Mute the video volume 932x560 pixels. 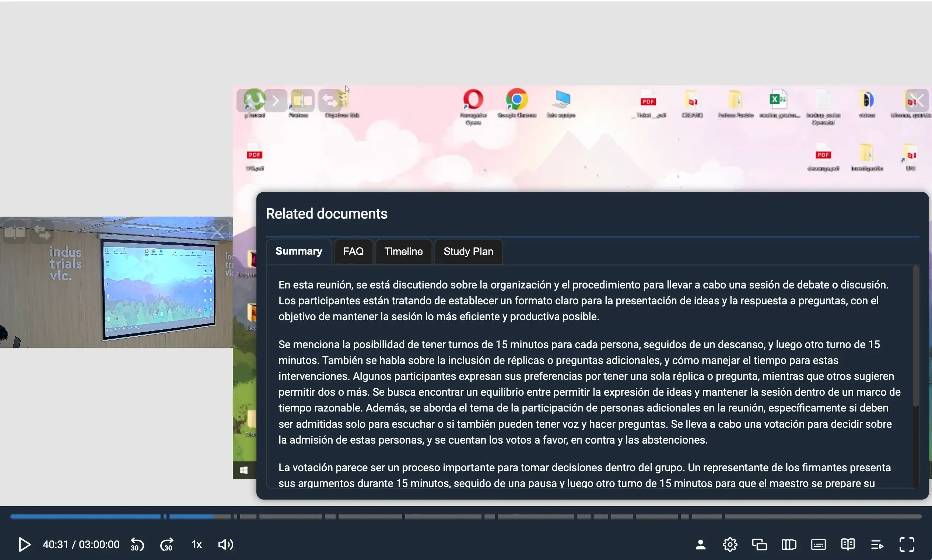(225, 544)
